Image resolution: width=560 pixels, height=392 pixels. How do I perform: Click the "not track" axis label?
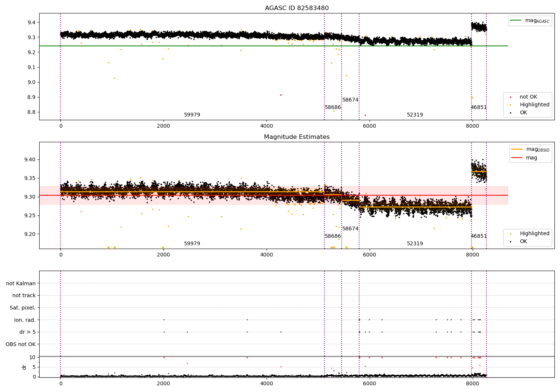point(24,296)
